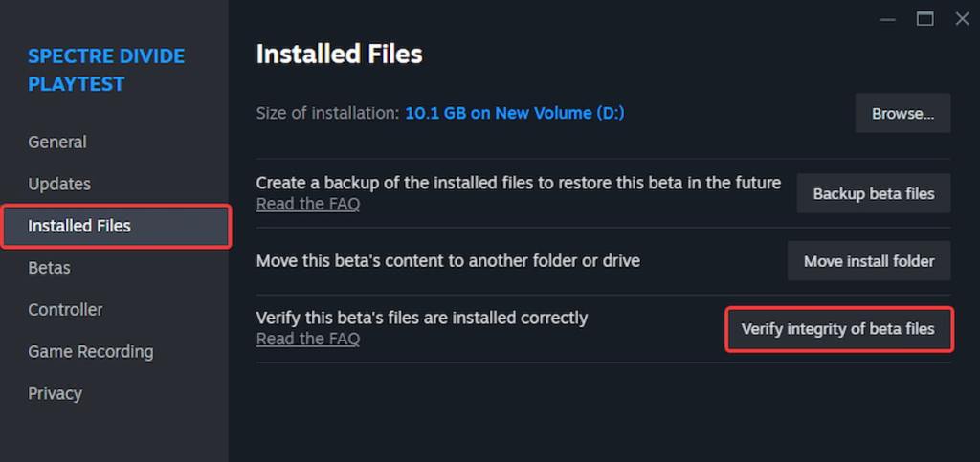Image resolution: width=980 pixels, height=462 pixels.
Task: Open Read the FAQ link under backup
Action: 307,204
